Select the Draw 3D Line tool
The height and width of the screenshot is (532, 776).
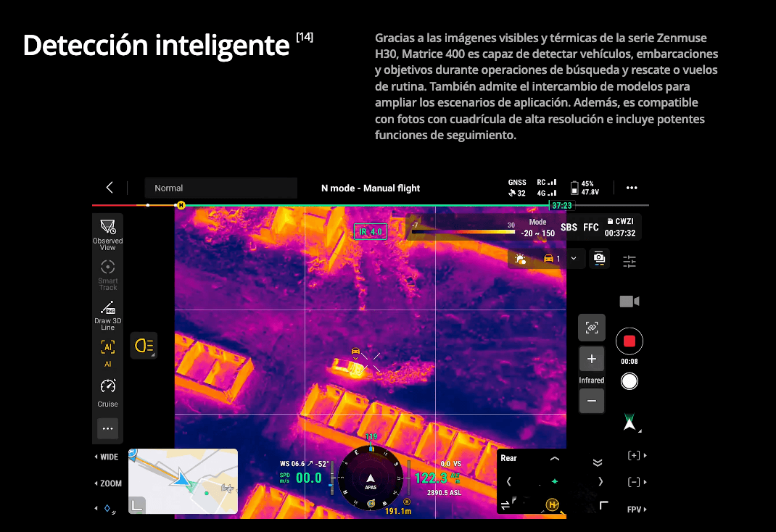click(x=107, y=315)
